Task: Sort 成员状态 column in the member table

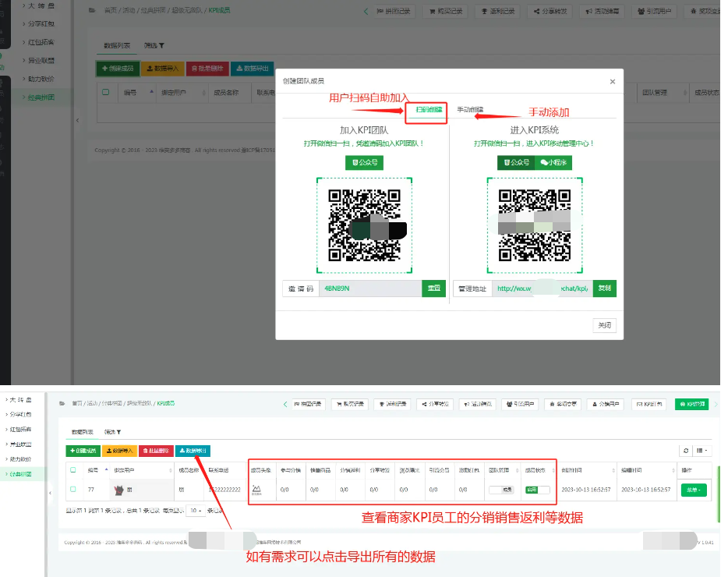Action: coord(539,470)
